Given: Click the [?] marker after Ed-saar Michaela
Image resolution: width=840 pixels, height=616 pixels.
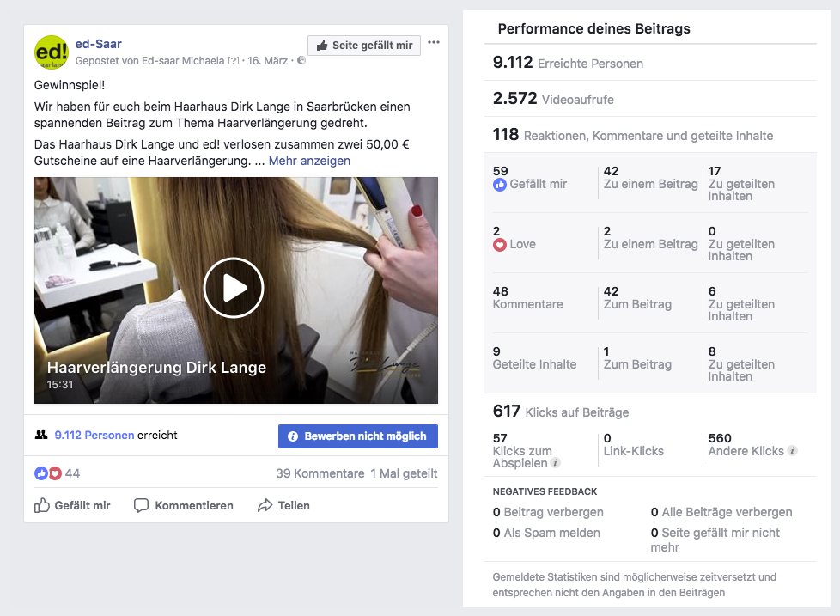Looking at the screenshot, I should tap(234, 60).
